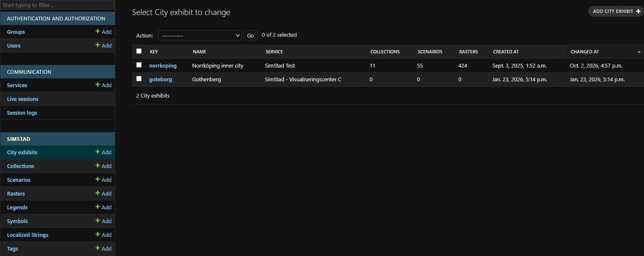The image size is (644, 256).
Task: Sort table by Created At column header
Action: point(506,52)
